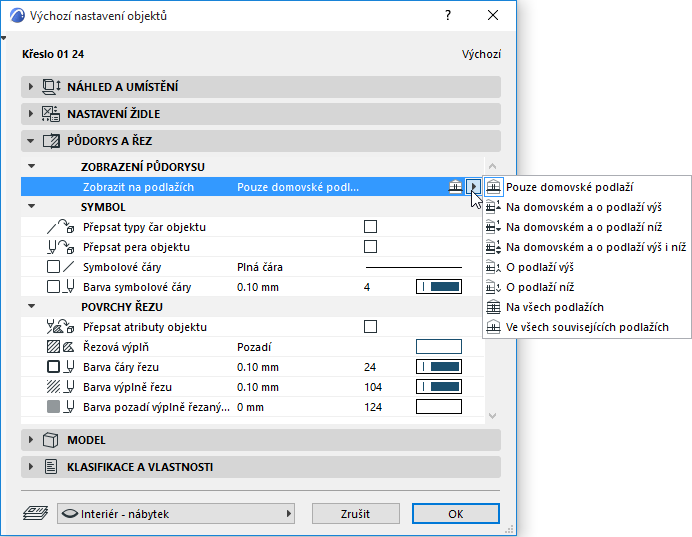Screen dimensions: 692x537
Task: Click the Výchozí label at top right
Action: click(481, 54)
